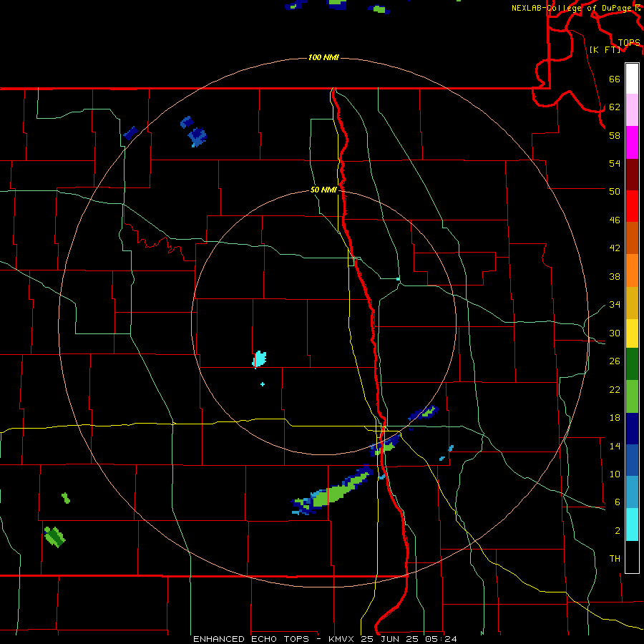The height and width of the screenshot is (644, 644).
Task: Click the legend value "14"
Action: [615, 446]
